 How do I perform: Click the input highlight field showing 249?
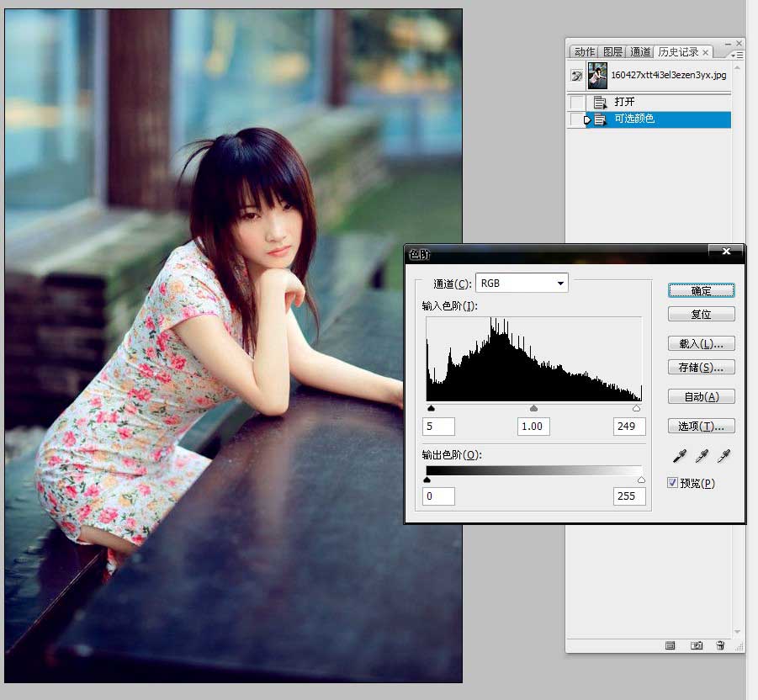point(629,427)
